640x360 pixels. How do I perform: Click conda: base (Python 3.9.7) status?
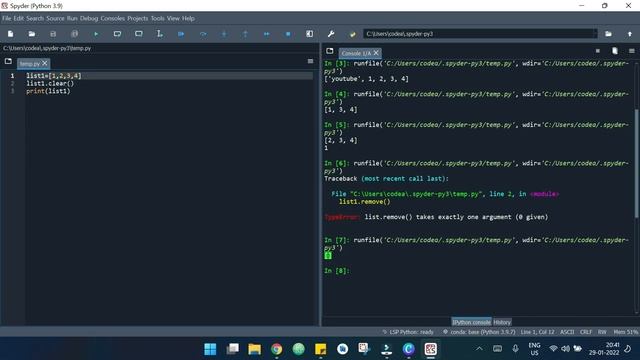[479, 332]
